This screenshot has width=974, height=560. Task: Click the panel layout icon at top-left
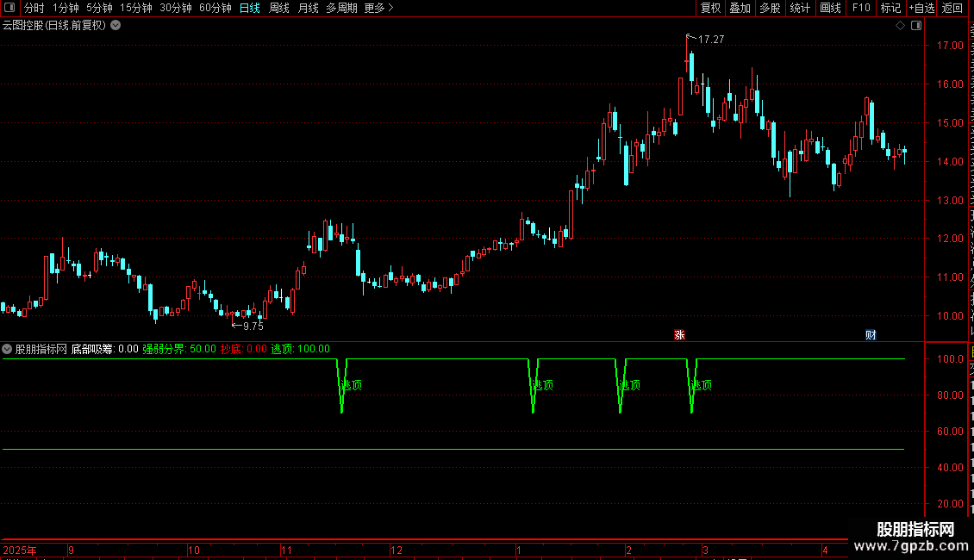9,8
